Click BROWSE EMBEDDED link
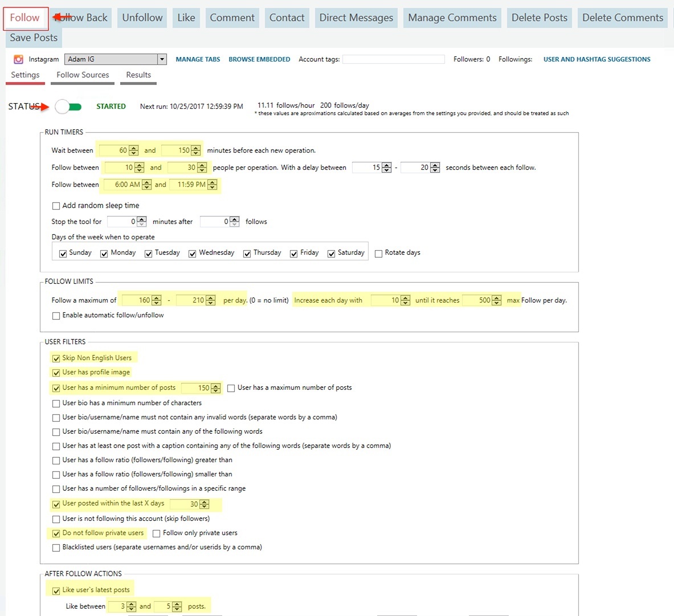 (x=259, y=59)
